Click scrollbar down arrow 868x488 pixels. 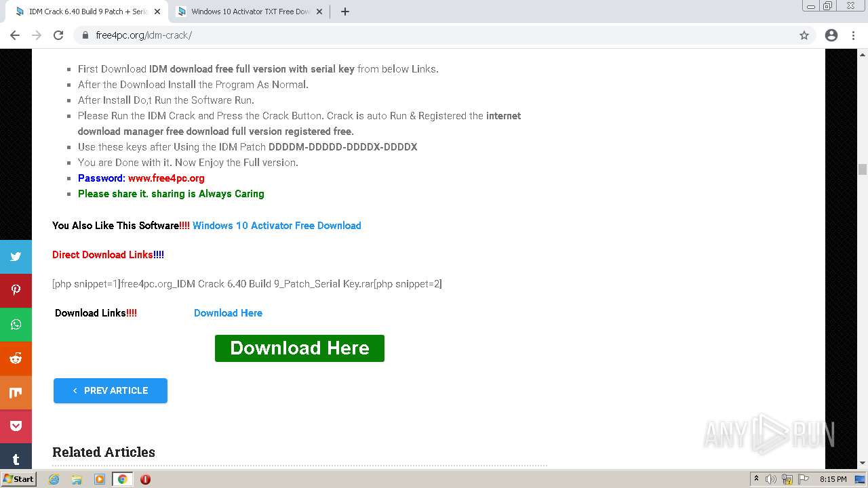863,464
